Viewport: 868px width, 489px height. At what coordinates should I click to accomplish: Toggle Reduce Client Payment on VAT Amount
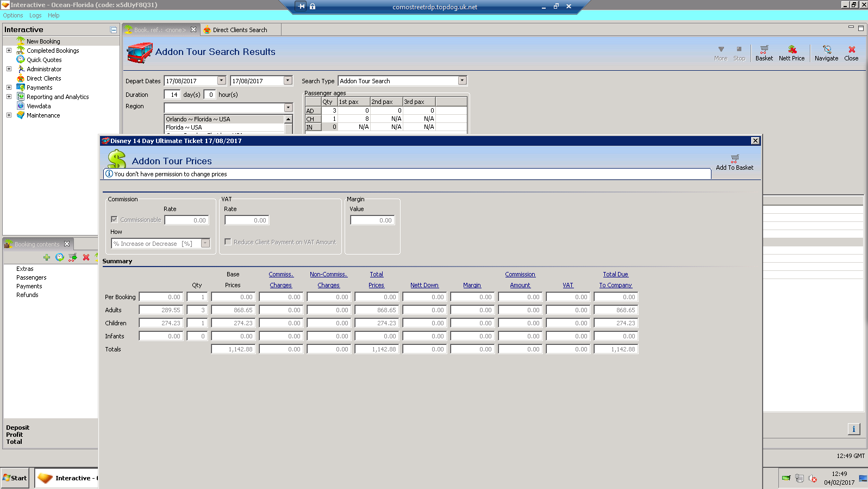[x=228, y=242]
